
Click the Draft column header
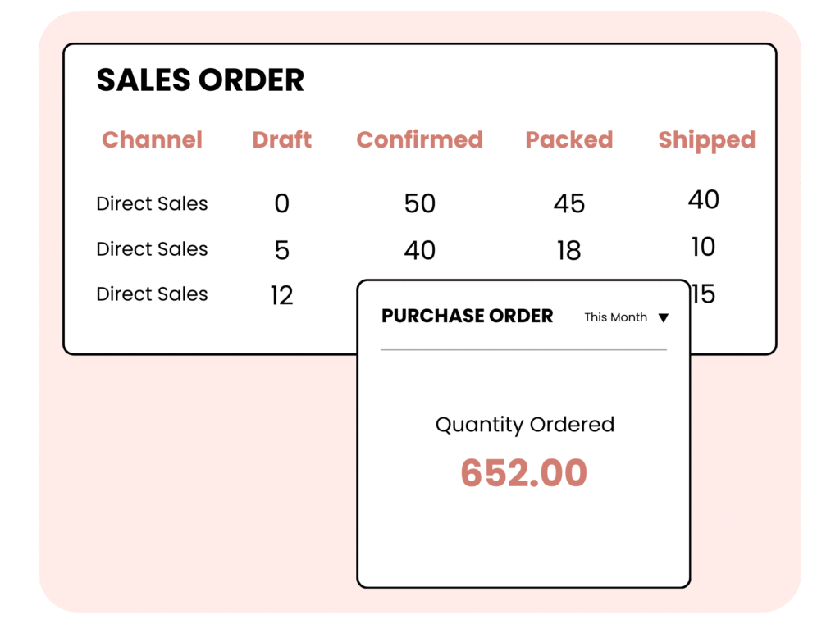pyautogui.click(x=281, y=139)
